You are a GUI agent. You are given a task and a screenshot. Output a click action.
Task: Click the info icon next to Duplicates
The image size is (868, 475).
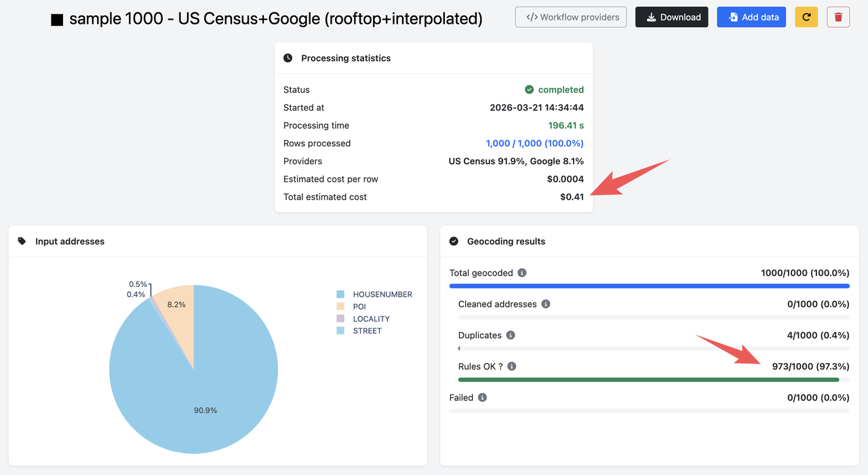tap(510, 335)
